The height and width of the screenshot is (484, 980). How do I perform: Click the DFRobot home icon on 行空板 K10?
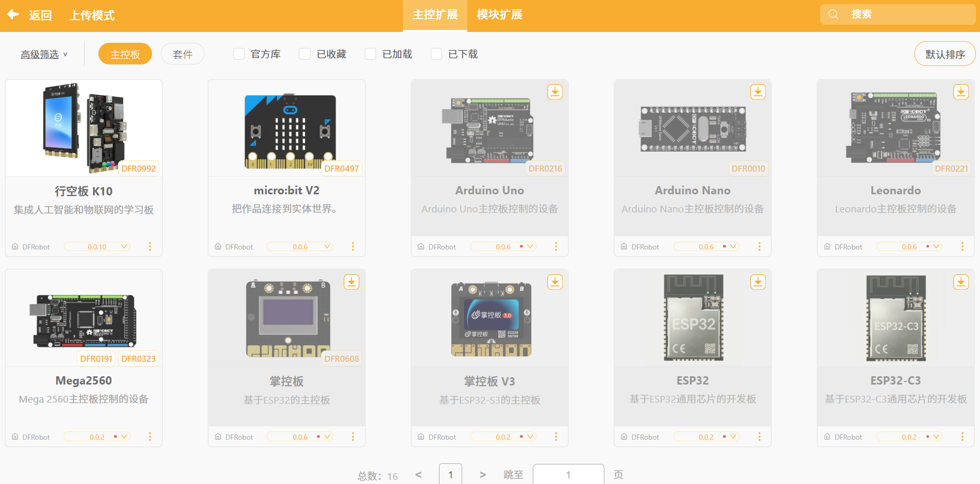[15, 246]
